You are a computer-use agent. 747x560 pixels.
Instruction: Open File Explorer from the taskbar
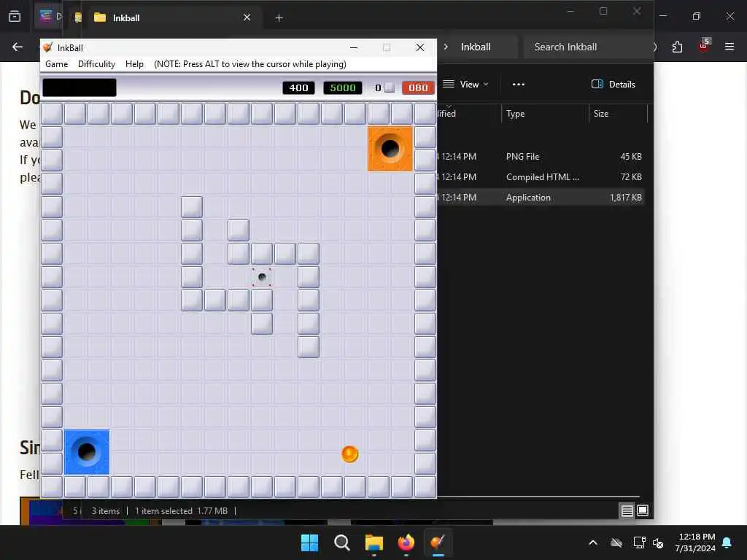[x=374, y=542]
